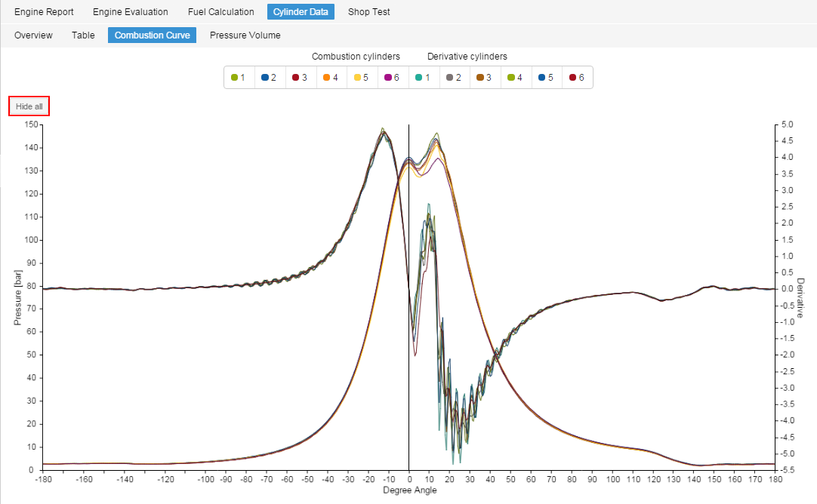Toggle derivative cylinder 1 curve visibility
Viewport: 817px width, 504px height.
pyautogui.click(x=423, y=77)
